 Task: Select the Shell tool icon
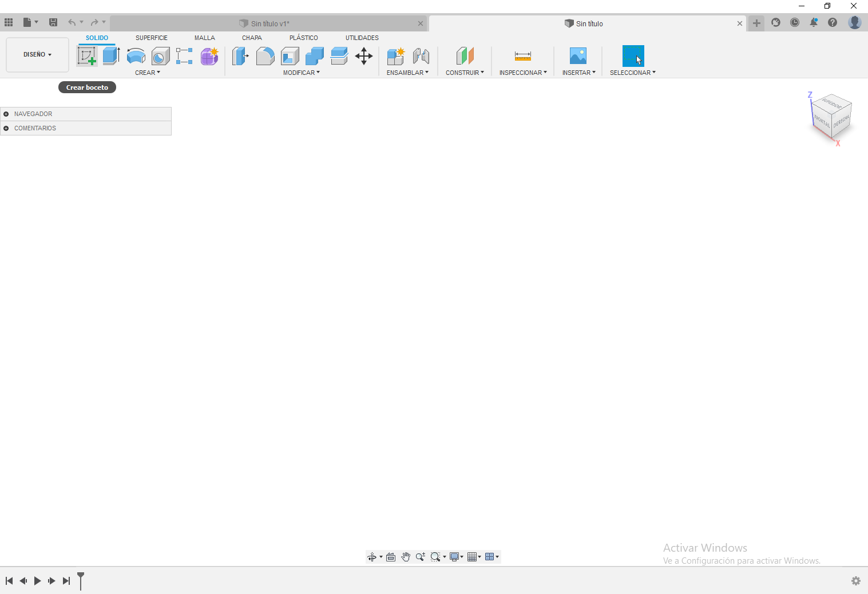click(290, 56)
